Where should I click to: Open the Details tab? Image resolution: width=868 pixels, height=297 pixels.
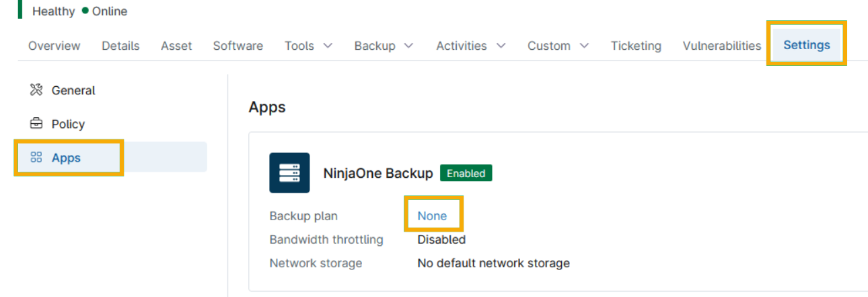(120, 46)
